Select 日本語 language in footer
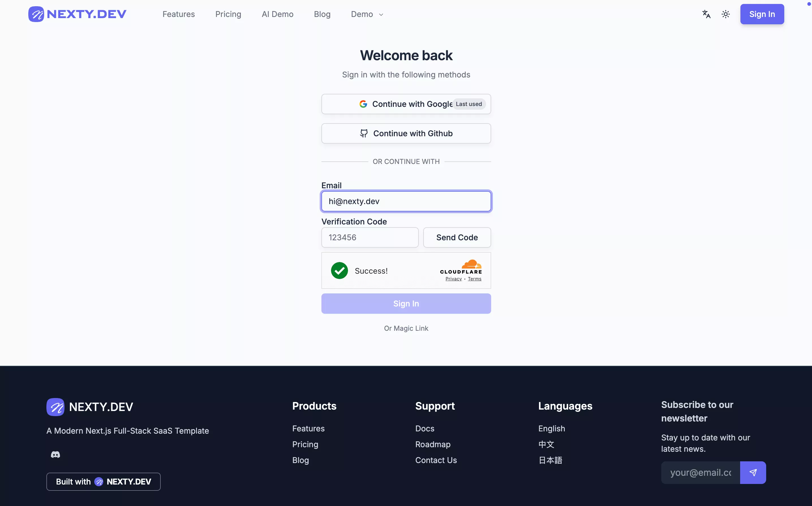Screen dimensions: 812x506 (550, 460)
